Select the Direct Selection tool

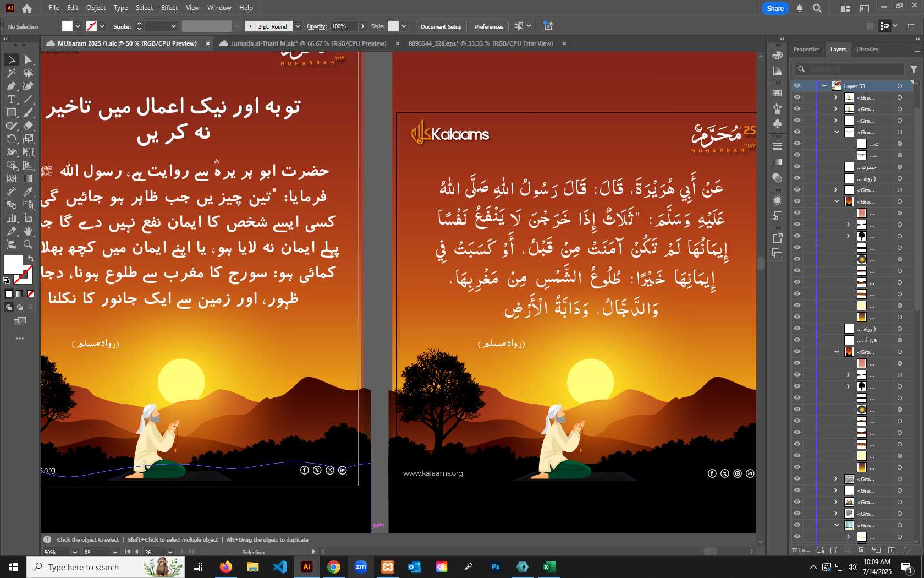coord(29,59)
